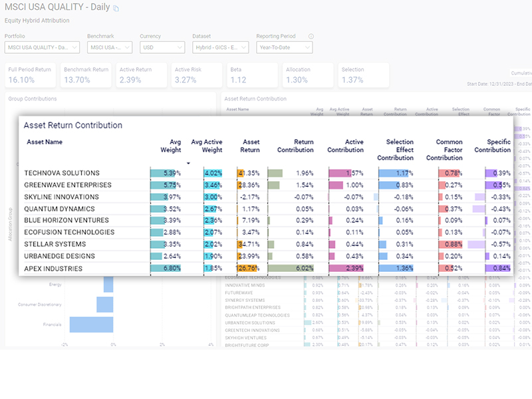Screen dimensions: 532x399
Task: Click the Financials bar in group chart
Action: point(90,325)
